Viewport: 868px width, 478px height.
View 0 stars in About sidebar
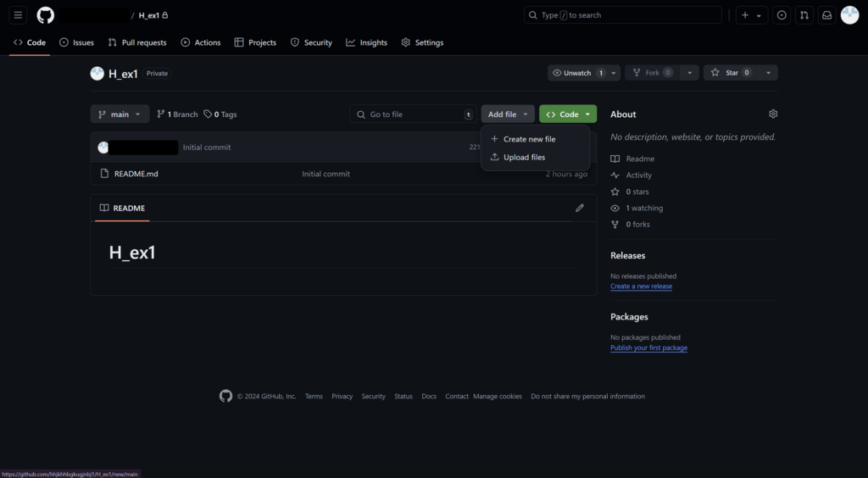630,192
